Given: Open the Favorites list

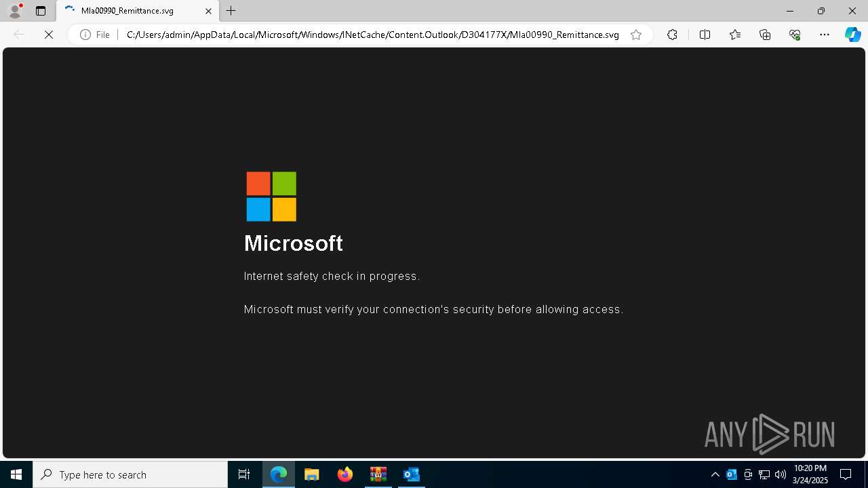Looking at the screenshot, I should [x=735, y=35].
